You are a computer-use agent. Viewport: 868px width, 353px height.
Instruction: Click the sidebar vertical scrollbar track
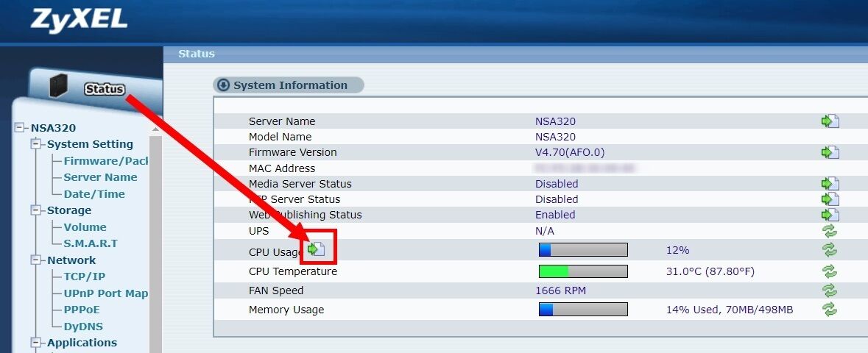[x=155, y=243]
